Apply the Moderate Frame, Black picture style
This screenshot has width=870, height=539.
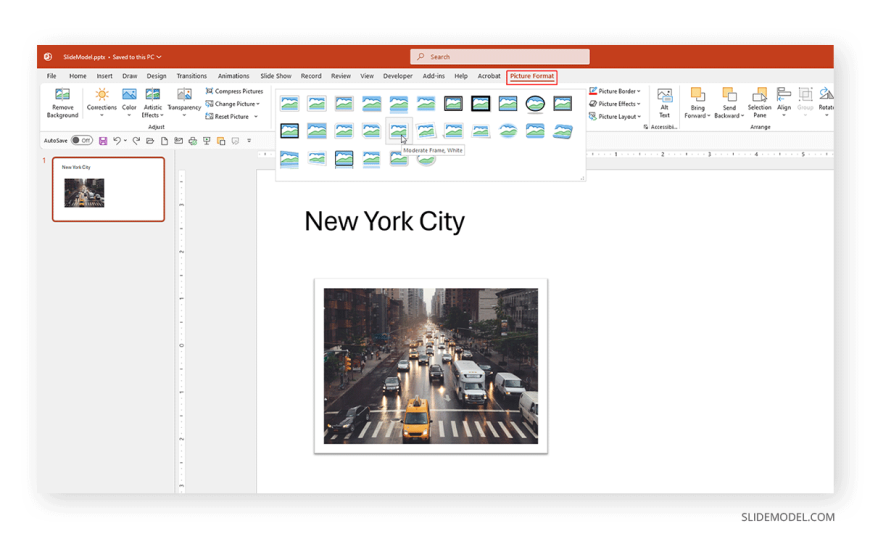point(290,131)
